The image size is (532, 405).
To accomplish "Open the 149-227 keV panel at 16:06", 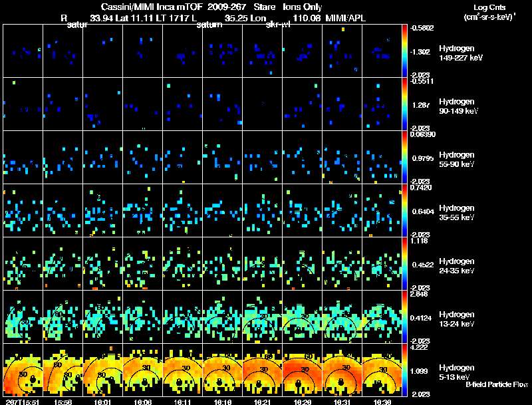I will [x=143, y=51].
